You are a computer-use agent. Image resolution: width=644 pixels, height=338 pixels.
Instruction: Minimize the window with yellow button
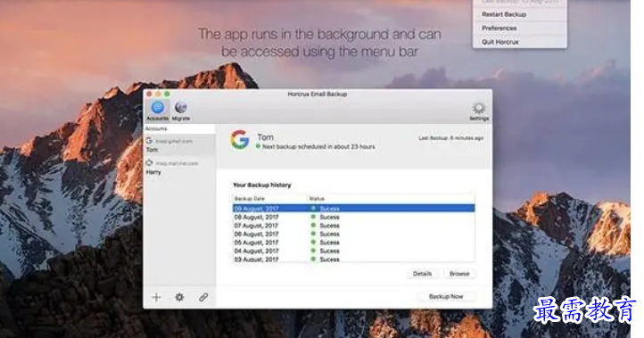pos(158,94)
